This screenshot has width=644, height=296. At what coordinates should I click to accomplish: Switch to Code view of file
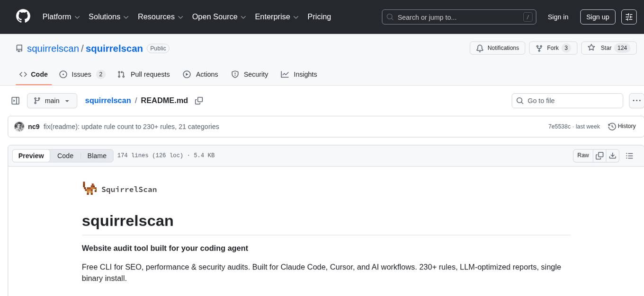click(65, 156)
